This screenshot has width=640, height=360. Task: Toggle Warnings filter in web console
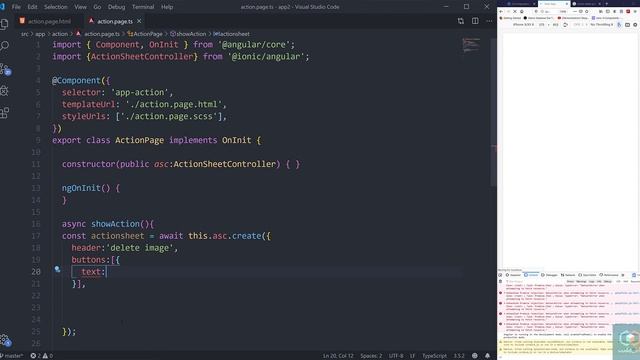[581, 281]
